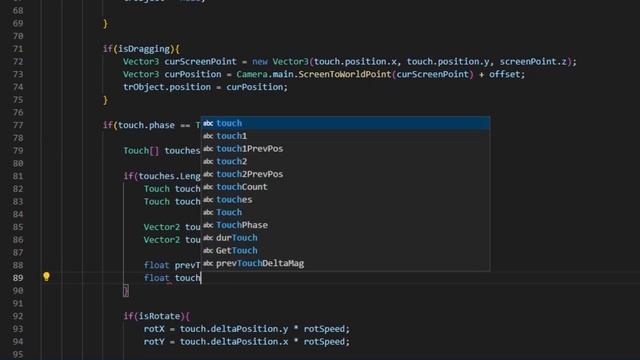The image size is (640, 360).
Task: Click 'screenPoint.z' argument on line 72
Action: click(x=533, y=62)
